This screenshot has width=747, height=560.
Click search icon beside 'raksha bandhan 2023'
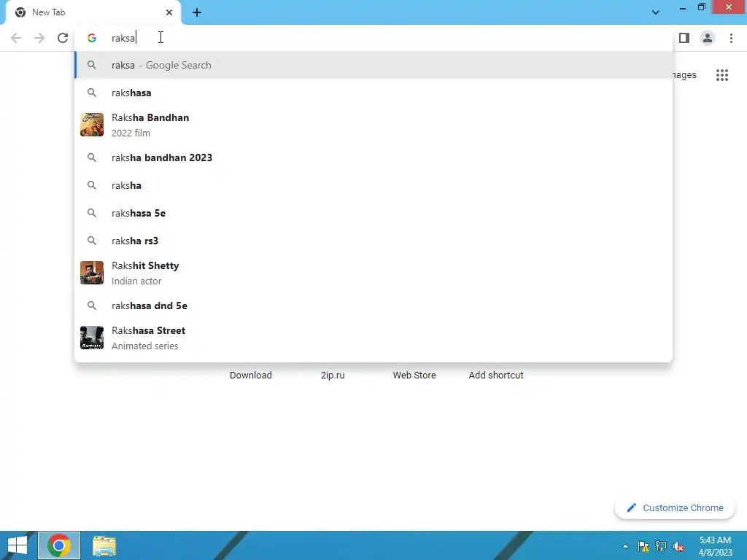[x=91, y=157]
